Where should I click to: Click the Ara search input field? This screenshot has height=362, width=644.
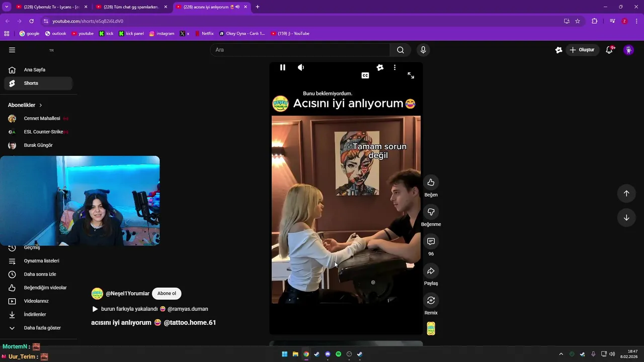[300, 50]
